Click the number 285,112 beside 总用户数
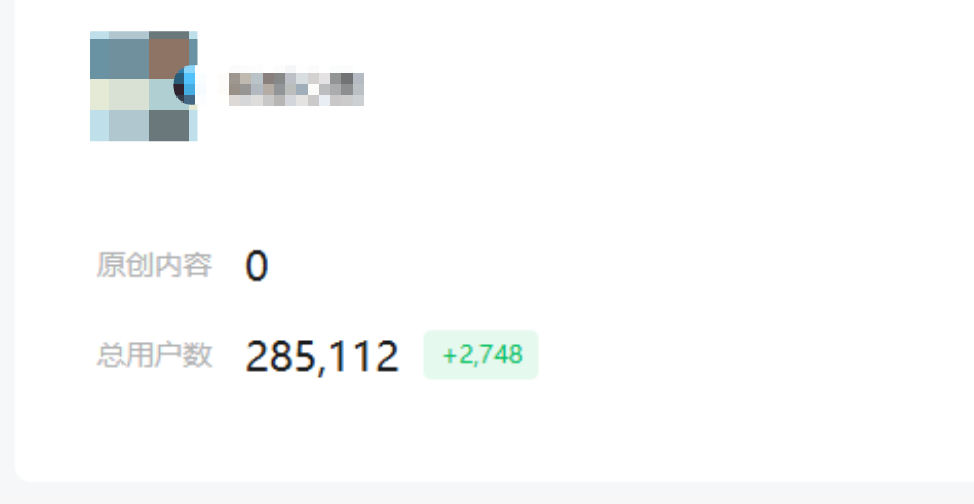This screenshot has height=504, width=974. (x=322, y=356)
